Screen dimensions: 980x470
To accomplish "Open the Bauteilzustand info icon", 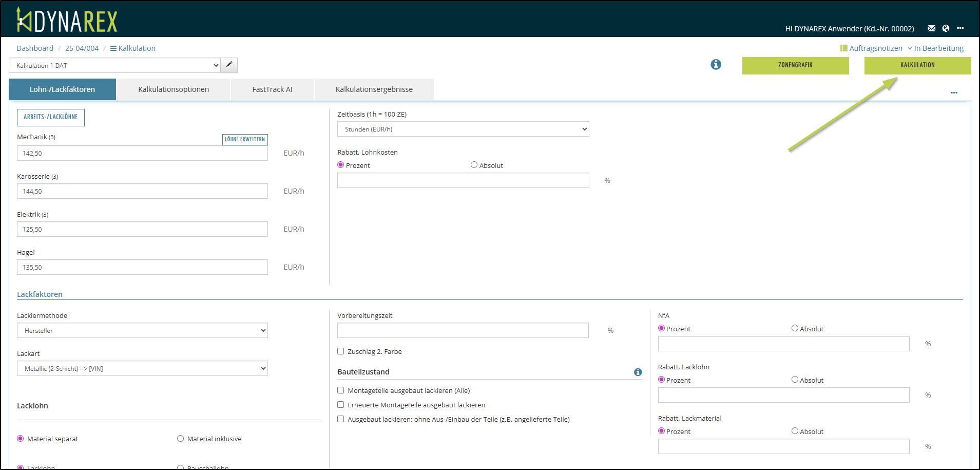I will click(x=638, y=372).
